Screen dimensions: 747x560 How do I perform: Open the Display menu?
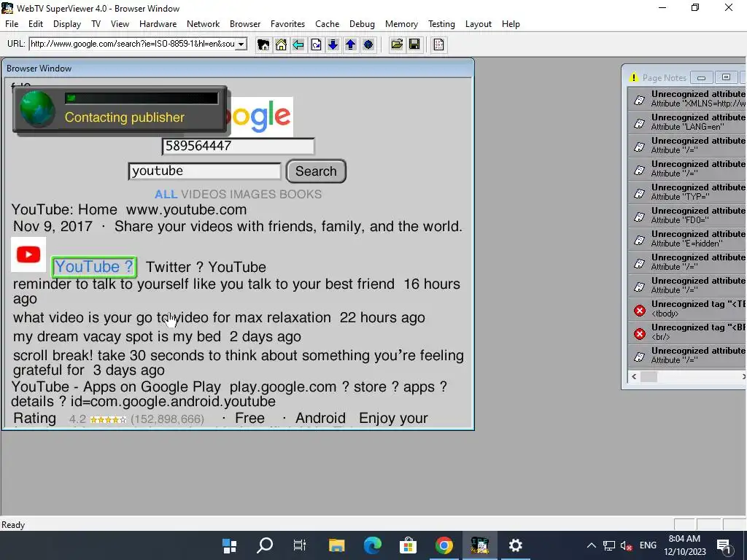pyautogui.click(x=67, y=24)
